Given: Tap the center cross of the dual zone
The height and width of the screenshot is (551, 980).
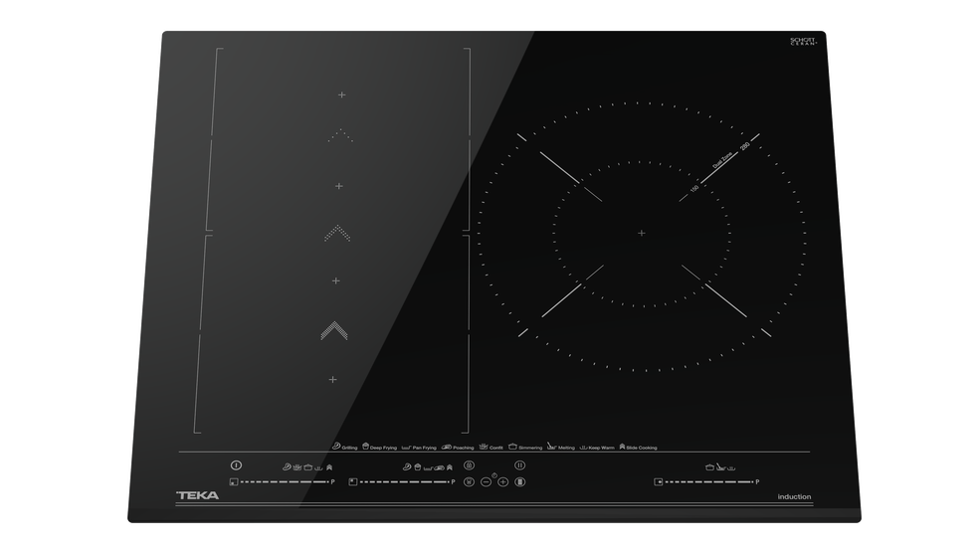Looking at the screenshot, I should pyautogui.click(x=641, y=233).
